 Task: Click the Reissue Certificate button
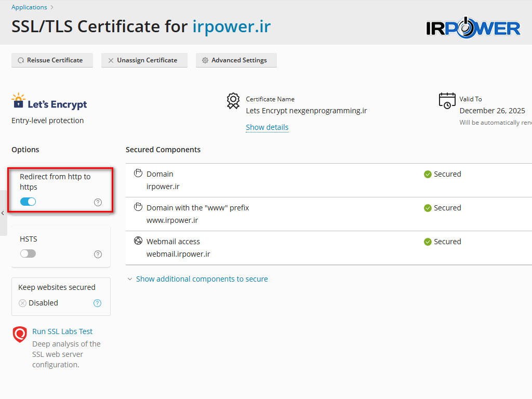coord(52,60)
